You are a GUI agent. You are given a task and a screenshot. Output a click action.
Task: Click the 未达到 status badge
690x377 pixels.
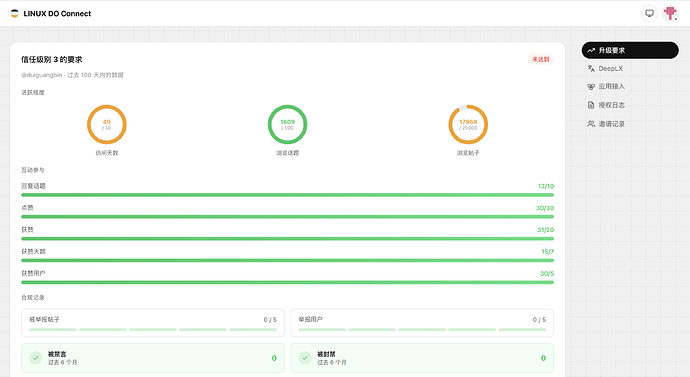[541, 59]
